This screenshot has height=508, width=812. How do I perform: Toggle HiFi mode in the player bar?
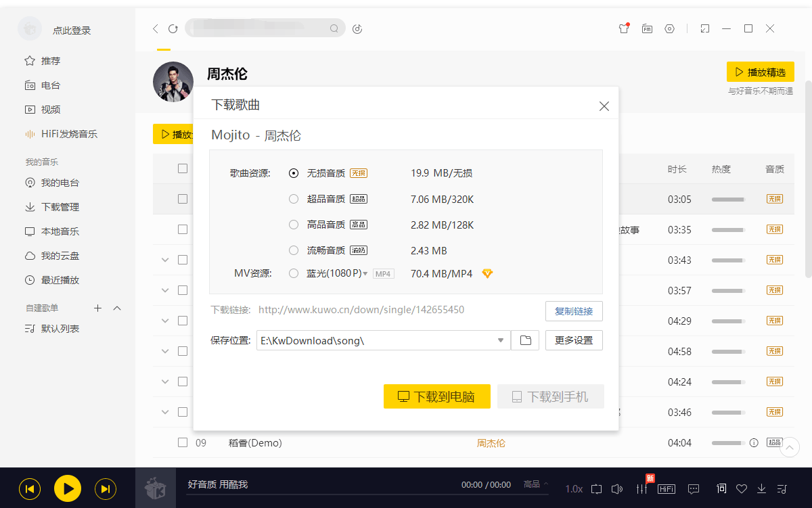tap(666, 488)
